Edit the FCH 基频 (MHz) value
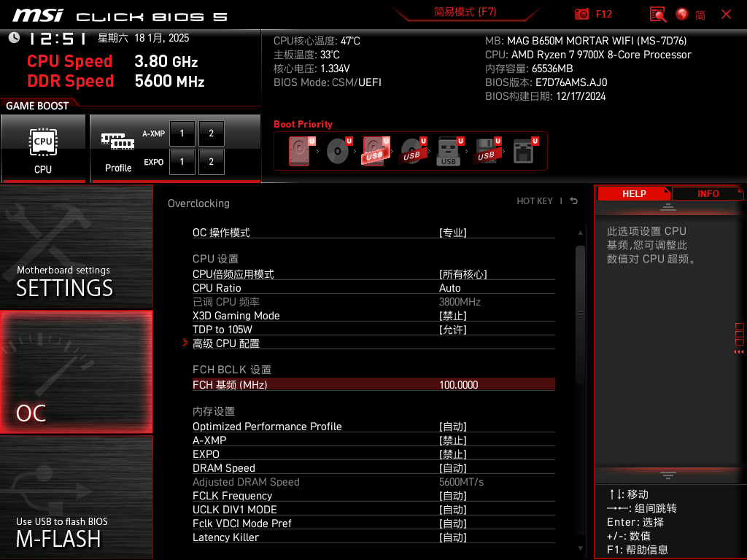Image resolution: width=747 pixels, height=560 pixels. tap(373, 385)
